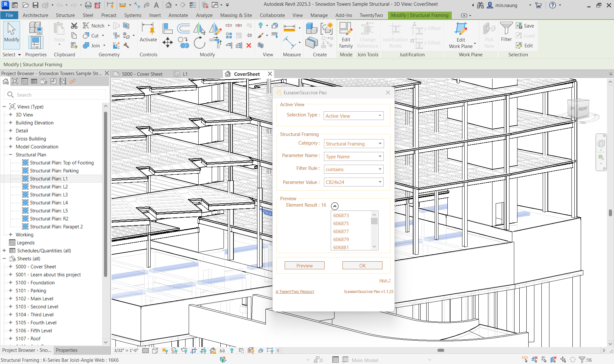The image size is (614, 364).
Task: Click the Preview button
Action: pyautogui.click(x=304, y=265)
